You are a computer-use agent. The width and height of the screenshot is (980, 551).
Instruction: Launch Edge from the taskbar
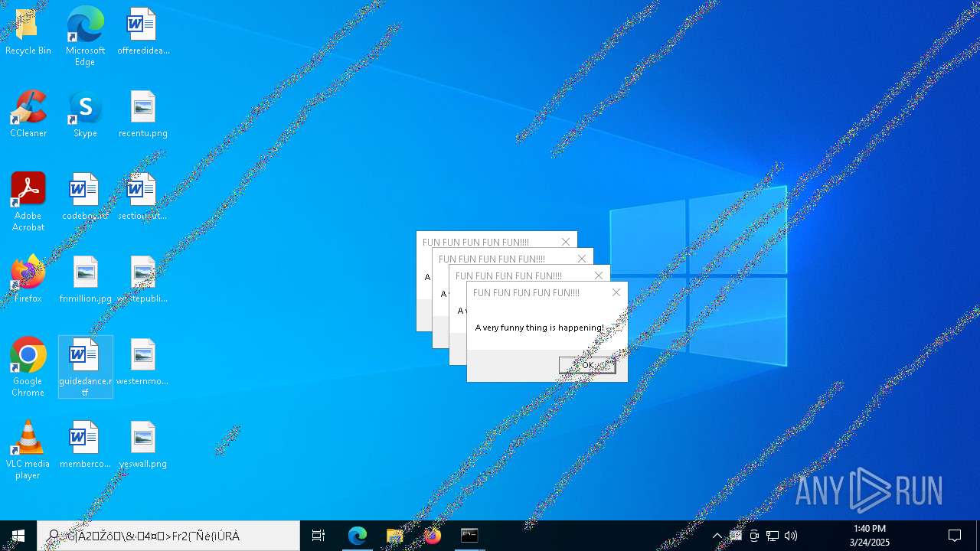pos(358,536)
